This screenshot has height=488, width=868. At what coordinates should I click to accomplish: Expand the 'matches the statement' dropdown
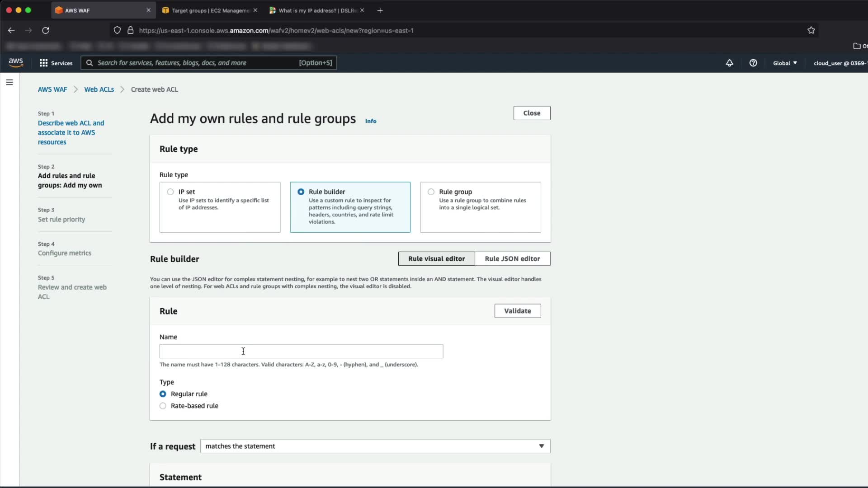point(375,446)
